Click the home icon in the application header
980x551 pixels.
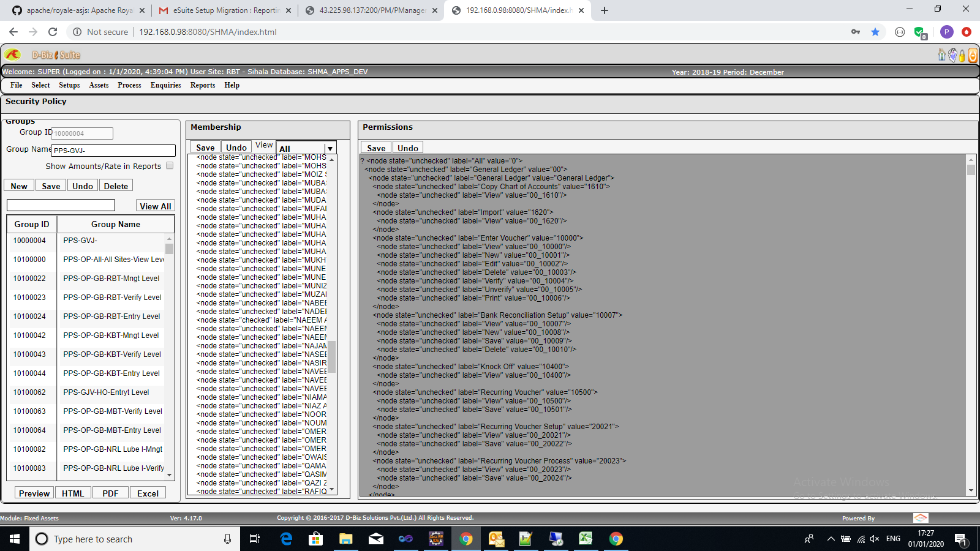click(941, 55)
